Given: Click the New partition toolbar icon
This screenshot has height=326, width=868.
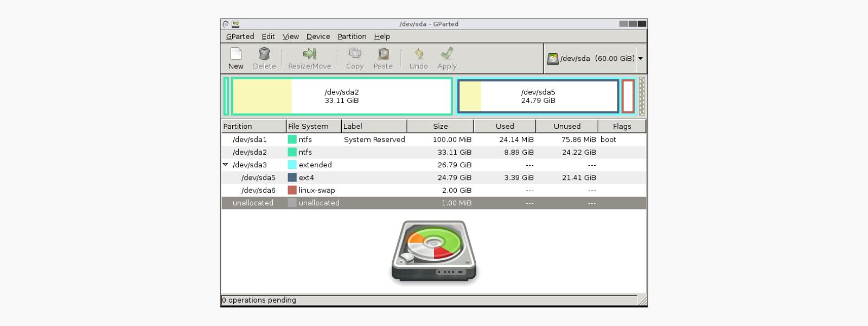Looking at the screenshot, I should pyautogui.click(x=235, y=53).
